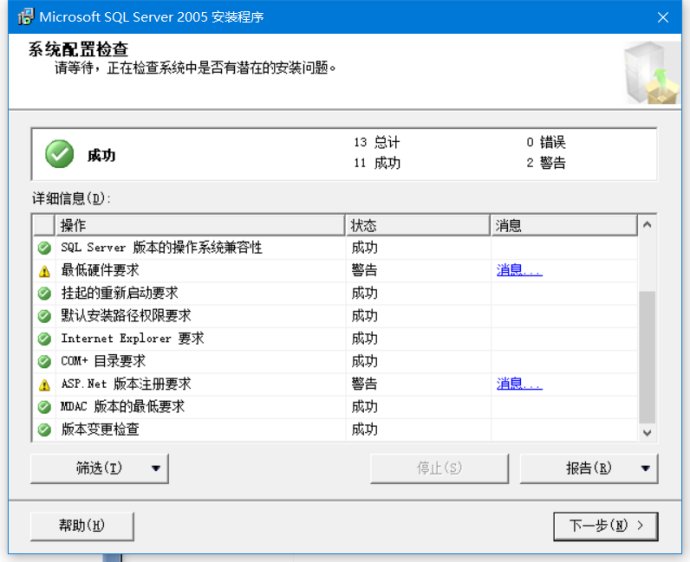The image size is (690, 562).
Task: Sort by the 操作 column header
Action: (200, 225)
